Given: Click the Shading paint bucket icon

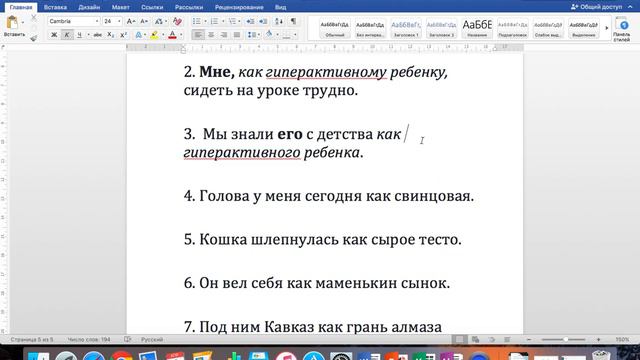Looking at the screenshot, I should coord(269,35).
